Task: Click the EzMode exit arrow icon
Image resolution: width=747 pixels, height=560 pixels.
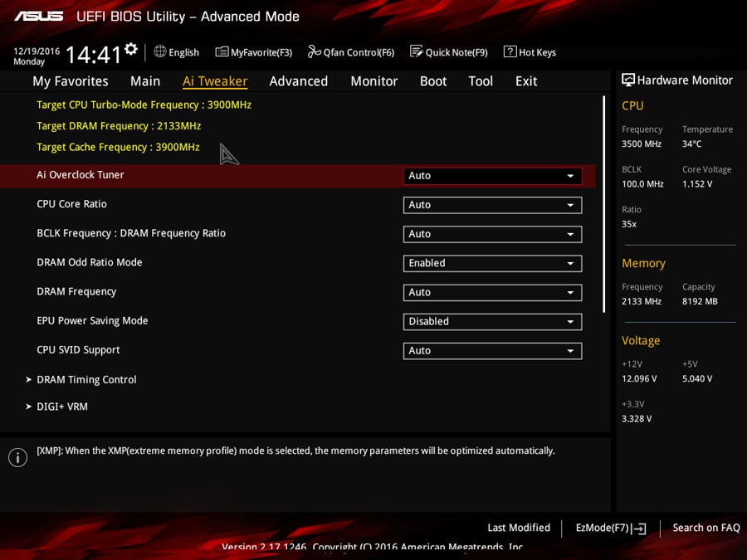Action: point(638,528)
